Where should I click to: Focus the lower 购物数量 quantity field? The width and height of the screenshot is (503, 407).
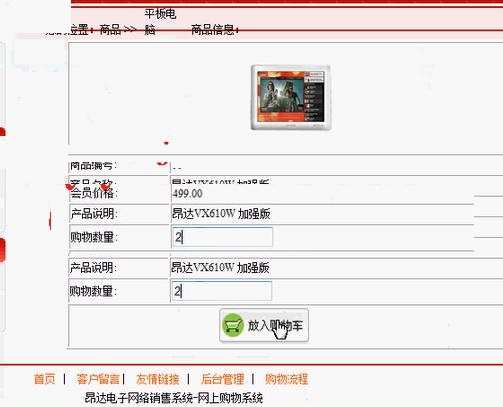coord(222,291)
